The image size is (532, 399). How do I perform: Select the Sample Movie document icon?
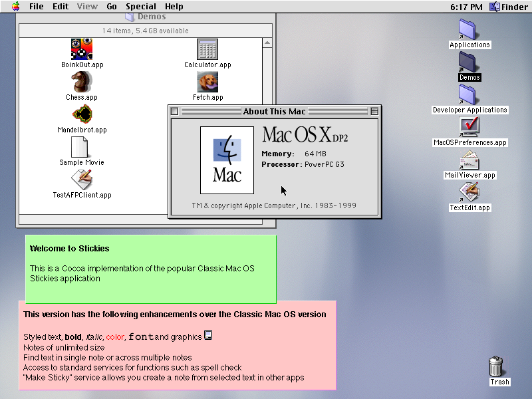pyautogui.click(x=80, y=147)
